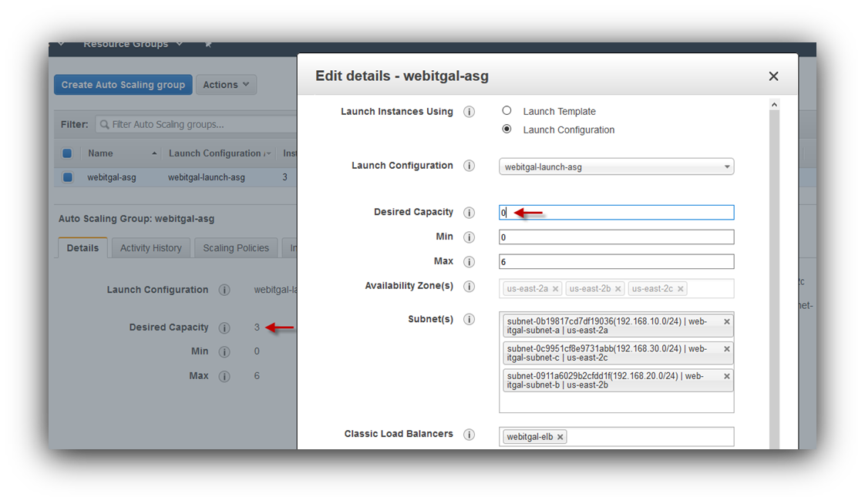Viewport: 865px width, 504px height.
Task: Open webitgal-launch-asg launch configuration dropdown
Action: tap(616, 166)
